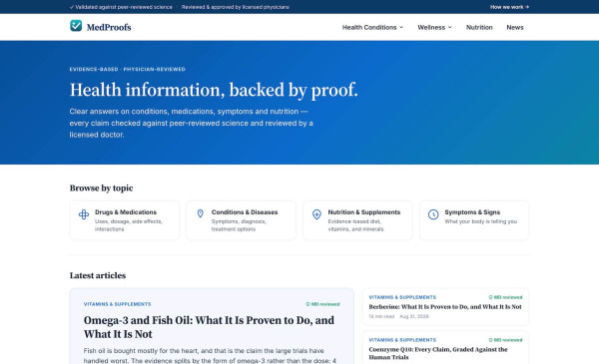Read the Omega-3 and Fish Oil article
Screen dimensions: 599x364
(209, 327)
